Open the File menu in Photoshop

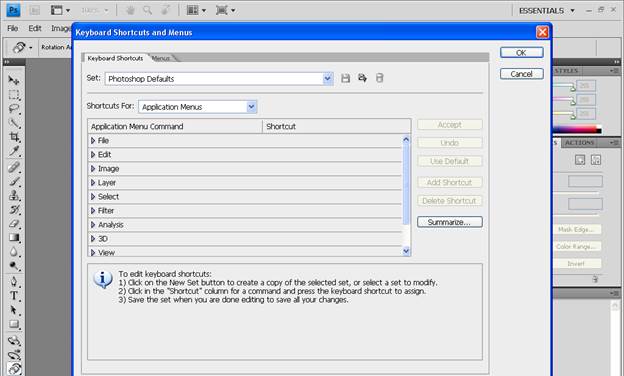click(x=13, y=28)
